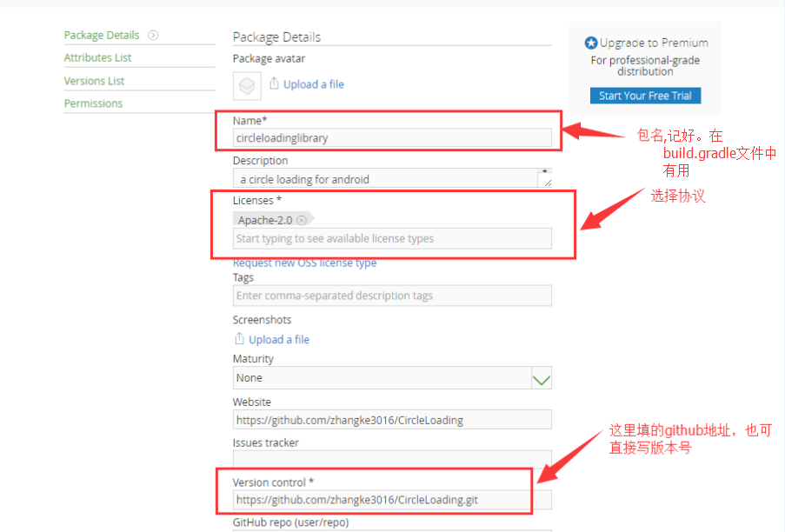The height and width of the screenshot is (532, 785).
Task: Remove the Apache-2.0 license tag
Action: (301, 220)
